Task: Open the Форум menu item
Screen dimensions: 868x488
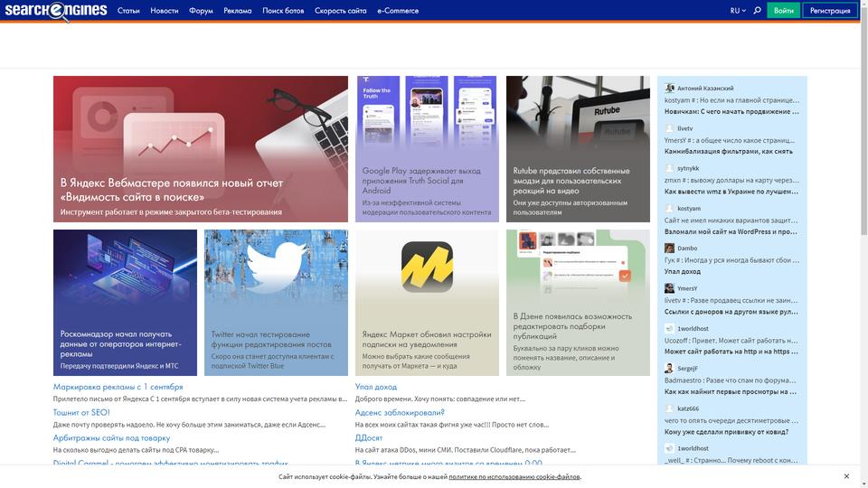Action: 201,11
